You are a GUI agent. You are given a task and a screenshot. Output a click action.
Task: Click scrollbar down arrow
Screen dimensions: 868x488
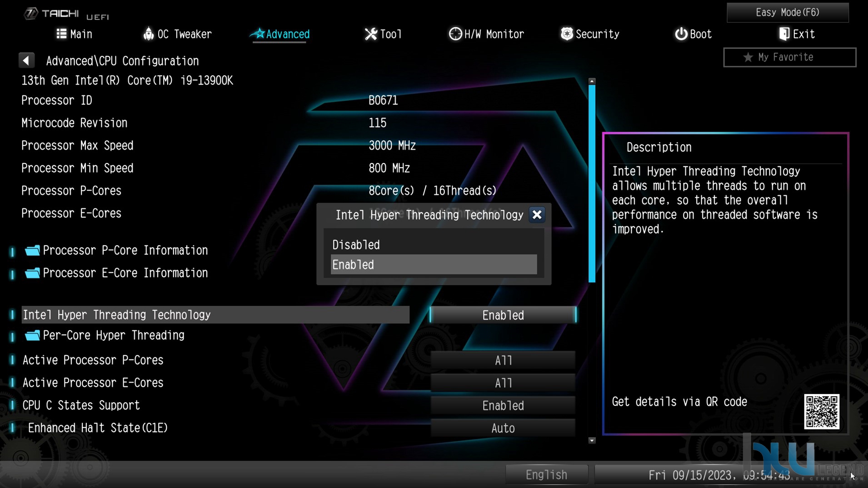592,440
